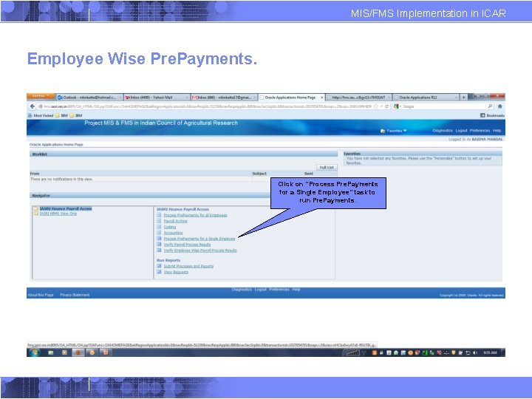Click the From column header in Worklist
This screenshot has width=532, height=399.
coord(35,174)
